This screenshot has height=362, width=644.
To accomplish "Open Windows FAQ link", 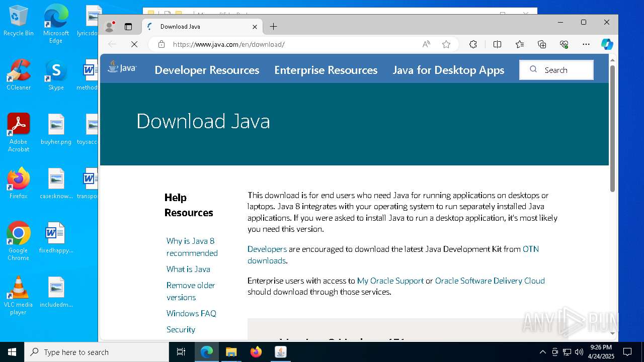I will coord(191,313).
